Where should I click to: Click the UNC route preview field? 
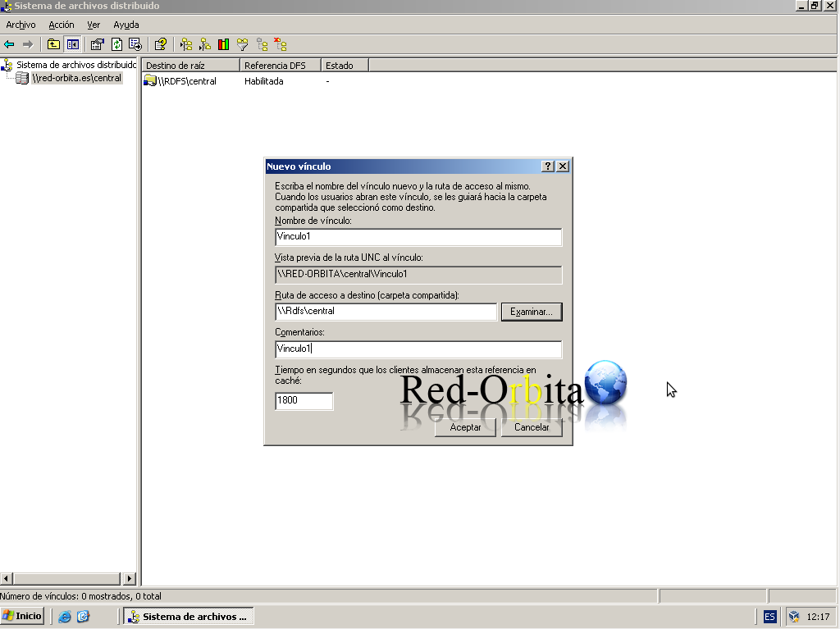click(x=418, y=275)
